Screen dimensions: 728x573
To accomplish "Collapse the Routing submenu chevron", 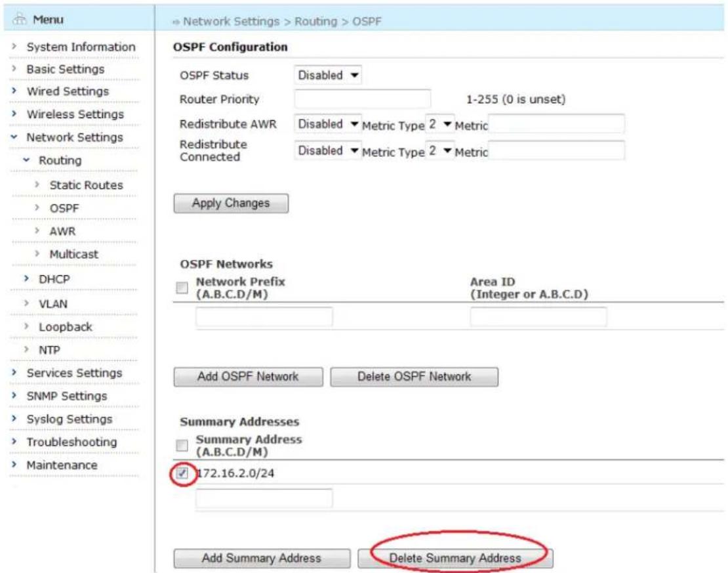I will tap(26, 160).
